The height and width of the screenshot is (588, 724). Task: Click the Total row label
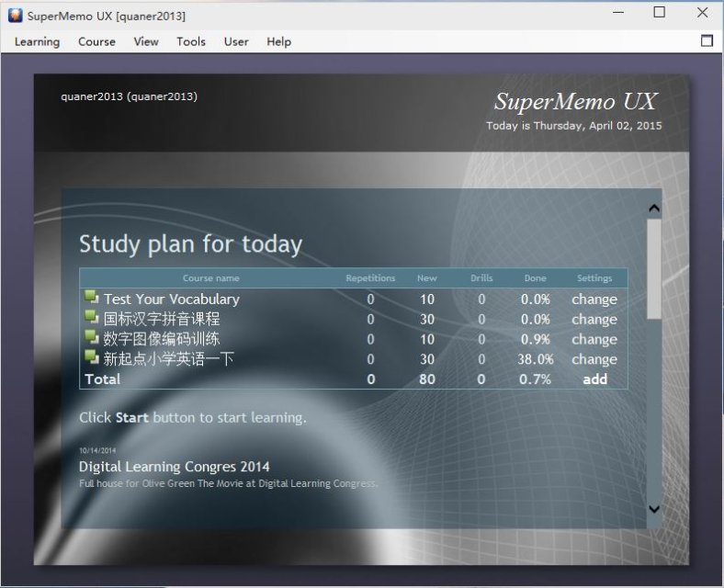coord(103,379)
